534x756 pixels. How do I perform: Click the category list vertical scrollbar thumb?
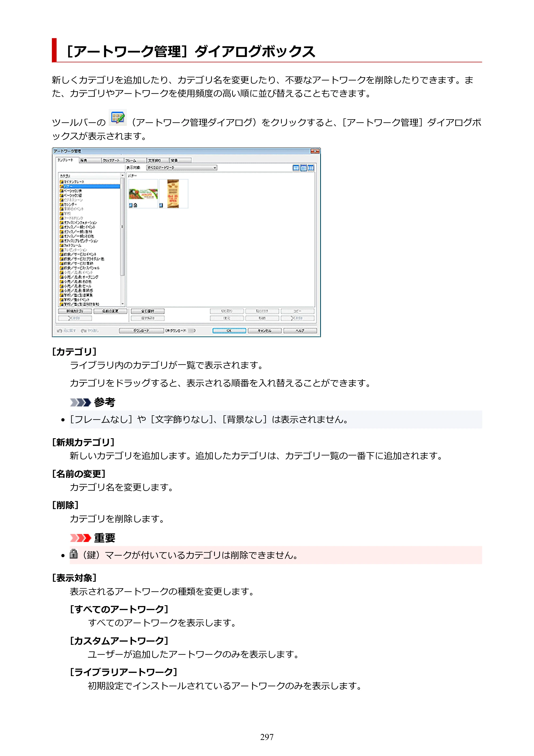tap(122, 227)
